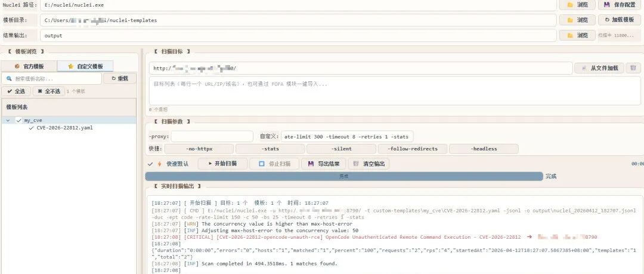Add the -silent quick option

[x=341, y=149]
